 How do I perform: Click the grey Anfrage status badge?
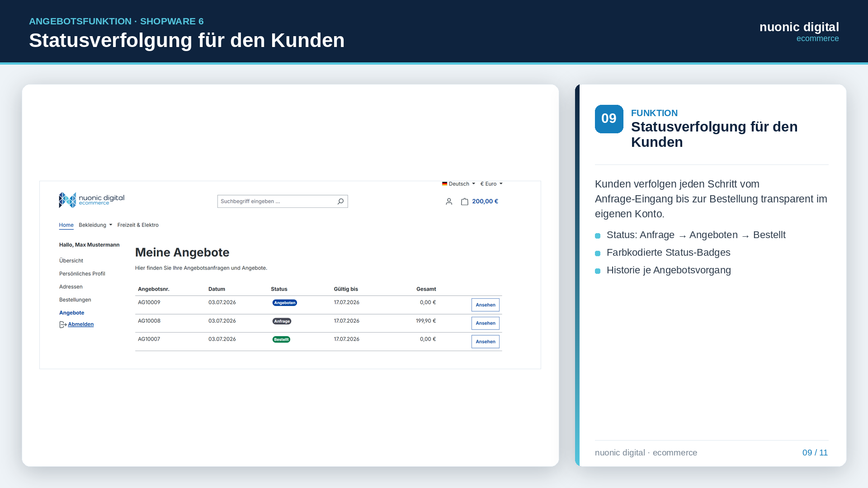[x=282, y=321]
